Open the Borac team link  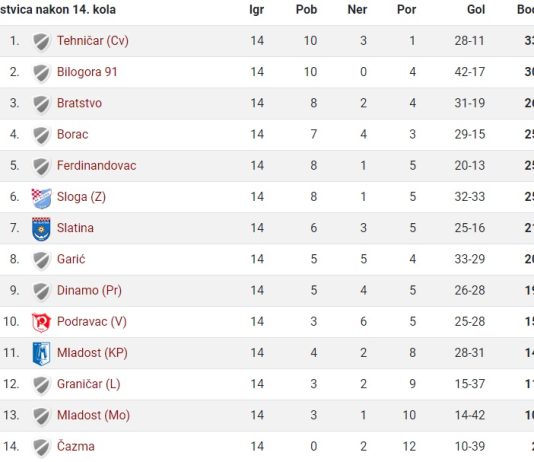click(x=73, y=134)
